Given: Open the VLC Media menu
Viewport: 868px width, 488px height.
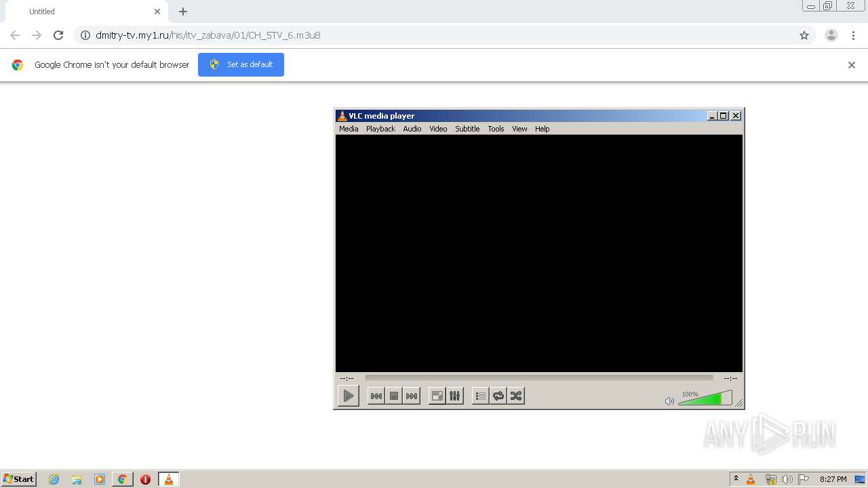Looking at the screenshot, I should 349,129.
